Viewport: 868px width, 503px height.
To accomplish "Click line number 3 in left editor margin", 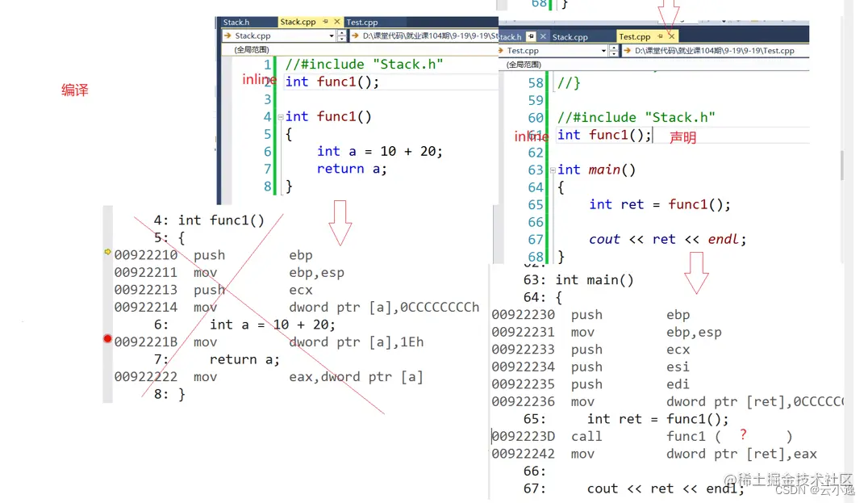I will 267,99.
